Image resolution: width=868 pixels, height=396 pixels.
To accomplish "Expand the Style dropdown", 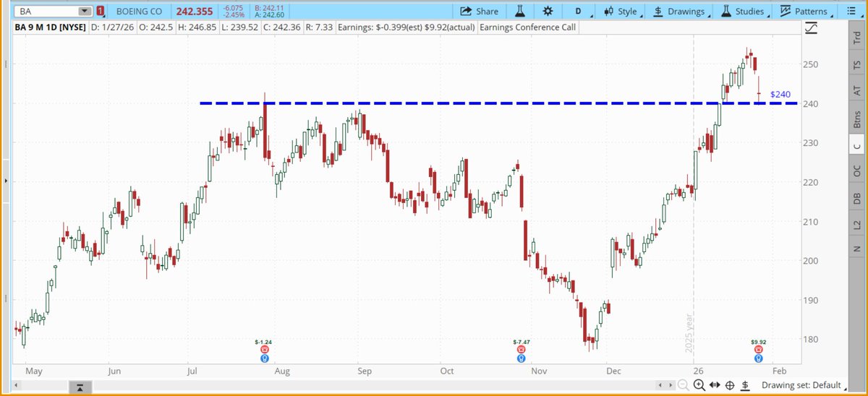I will 623,11.
